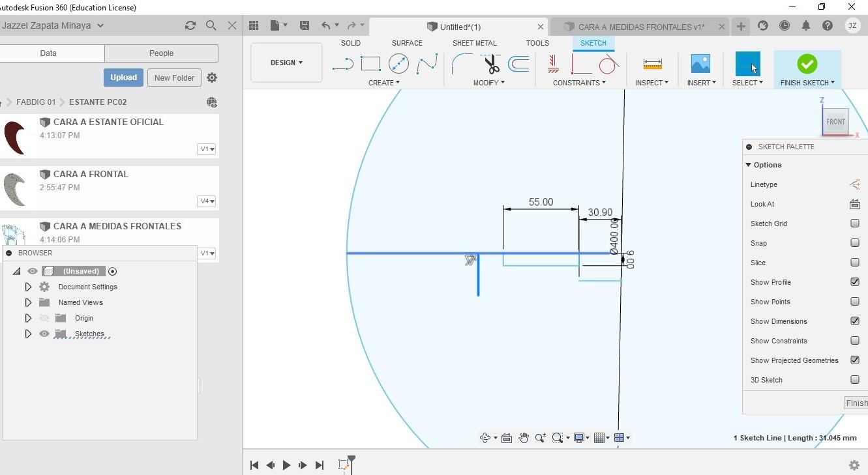868x475 pixels.
Task: Open the notifications bell
Action: (806, 25)
